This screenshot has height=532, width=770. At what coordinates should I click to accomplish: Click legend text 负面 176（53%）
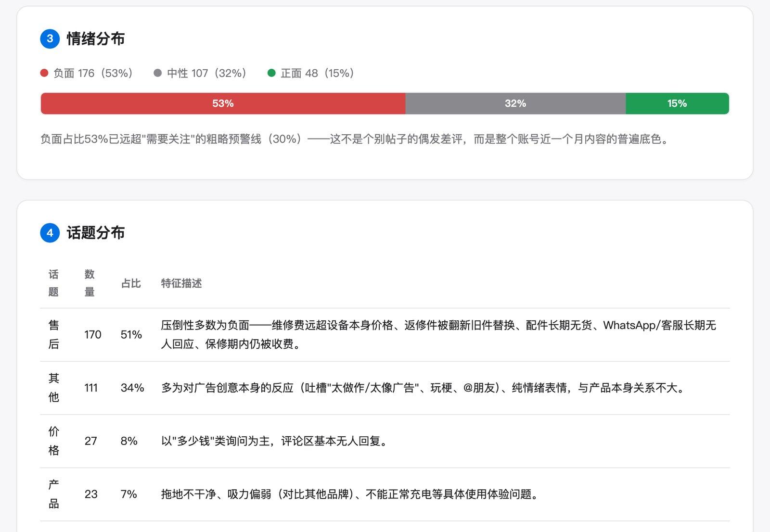(93, 73)
